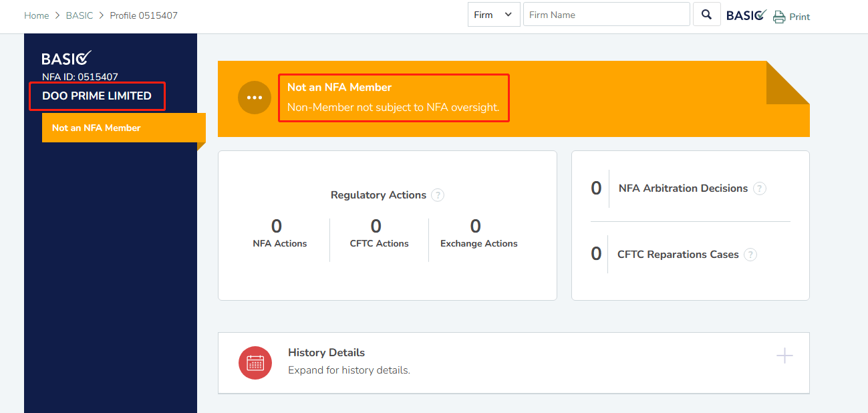Click the Print link
Viewport: 868px width, 413px height.
point(799,17)
